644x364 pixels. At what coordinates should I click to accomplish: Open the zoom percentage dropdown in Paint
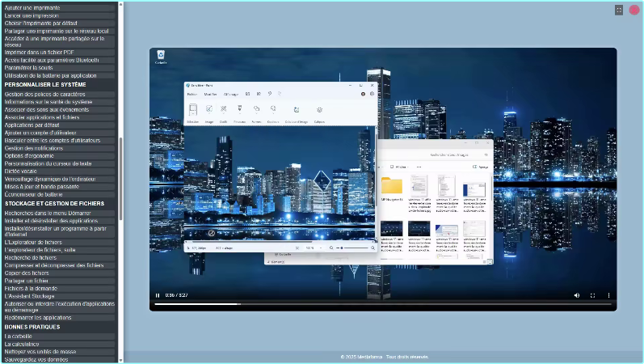[314, 248]
